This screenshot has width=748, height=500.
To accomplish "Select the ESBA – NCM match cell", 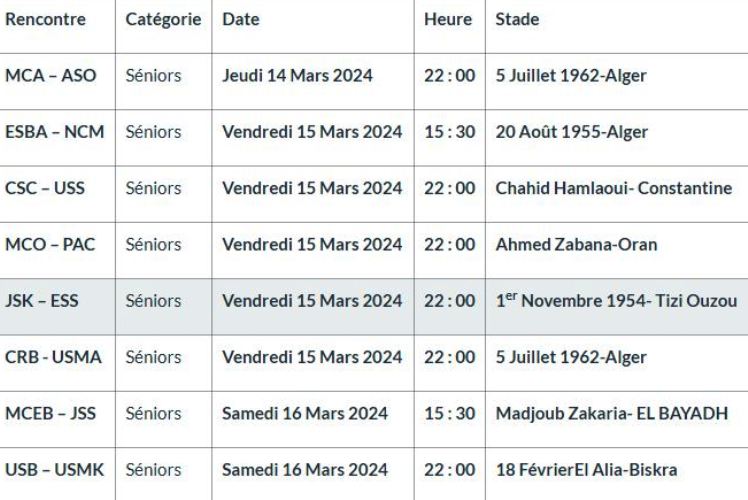I will tap(54, 132).
